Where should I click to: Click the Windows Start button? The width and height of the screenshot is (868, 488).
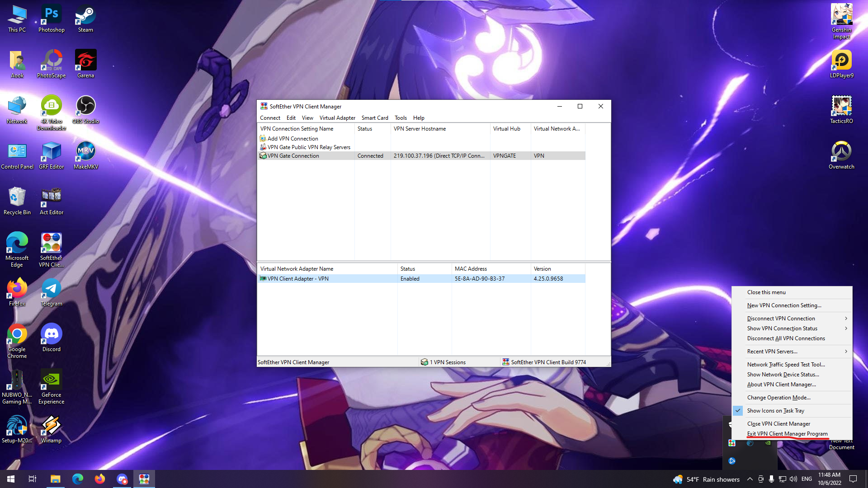coord(11,479)
